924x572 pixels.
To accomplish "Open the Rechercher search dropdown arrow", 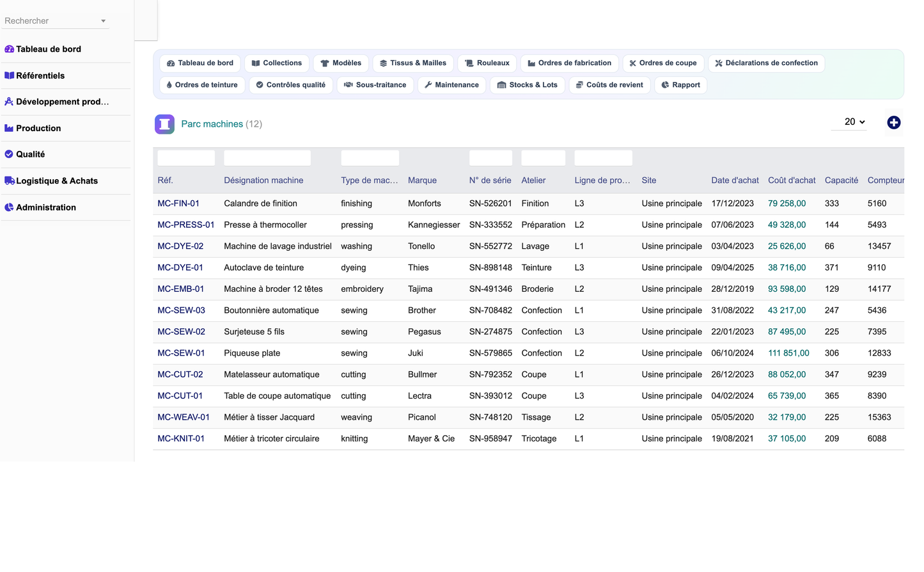I will tap(103, 21).
